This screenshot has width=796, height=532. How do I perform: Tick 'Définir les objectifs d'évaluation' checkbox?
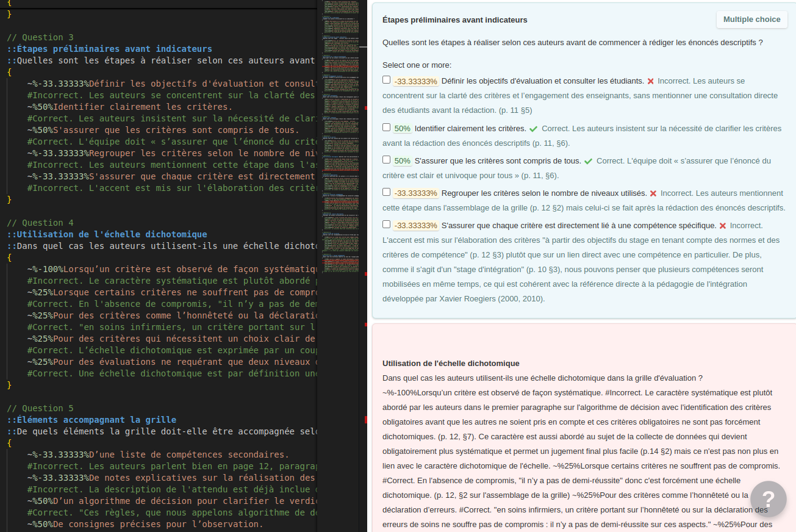coord(386,80)
